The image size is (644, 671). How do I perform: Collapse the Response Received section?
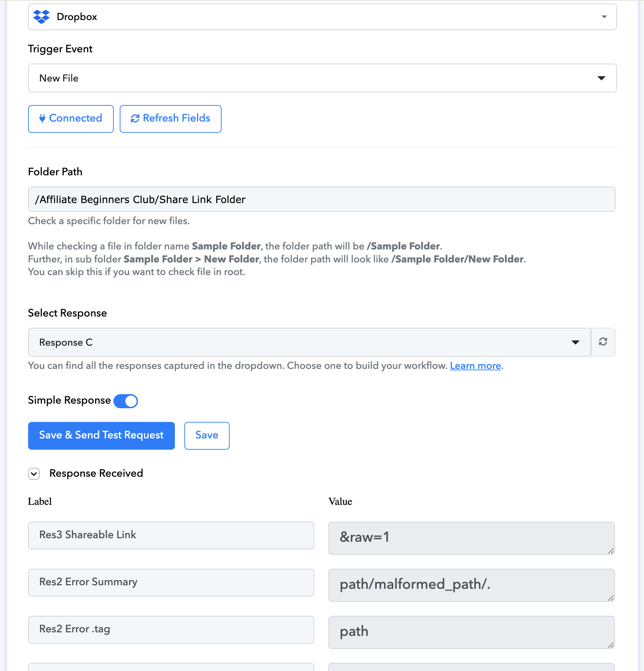[x=34, y=474]
